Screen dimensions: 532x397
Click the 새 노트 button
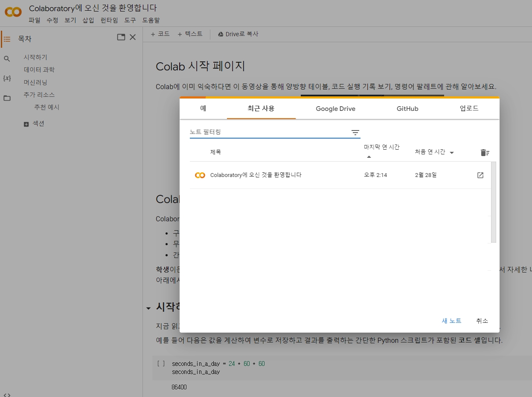(451, 321)
